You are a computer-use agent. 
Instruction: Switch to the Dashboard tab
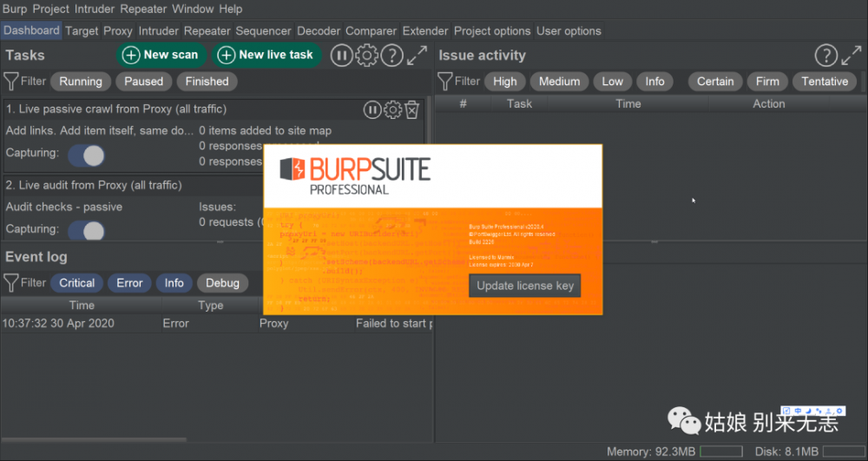[x=31, y=30]
